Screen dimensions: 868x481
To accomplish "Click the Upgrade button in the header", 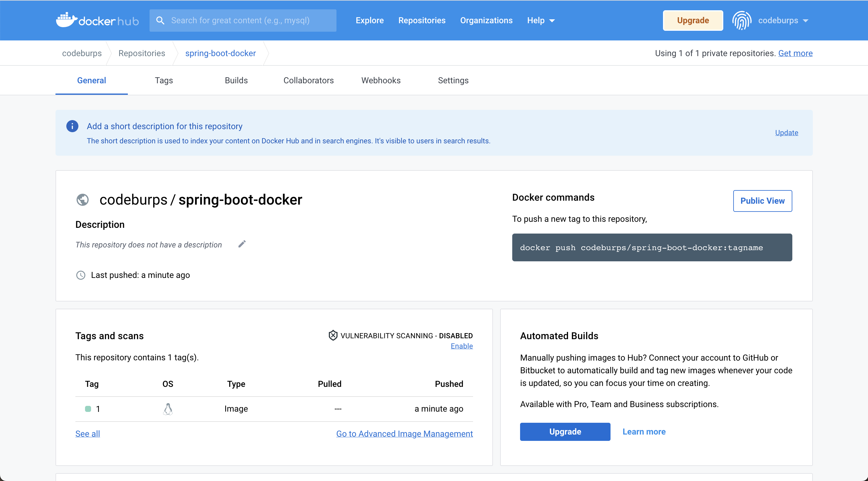I will point(693,21).
